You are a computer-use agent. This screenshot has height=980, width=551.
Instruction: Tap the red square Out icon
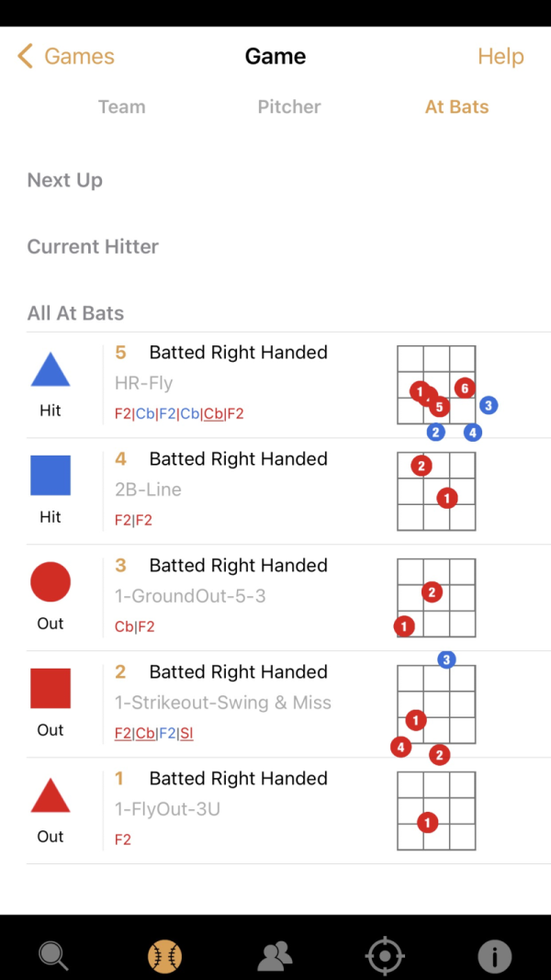(x=51, y=689)
